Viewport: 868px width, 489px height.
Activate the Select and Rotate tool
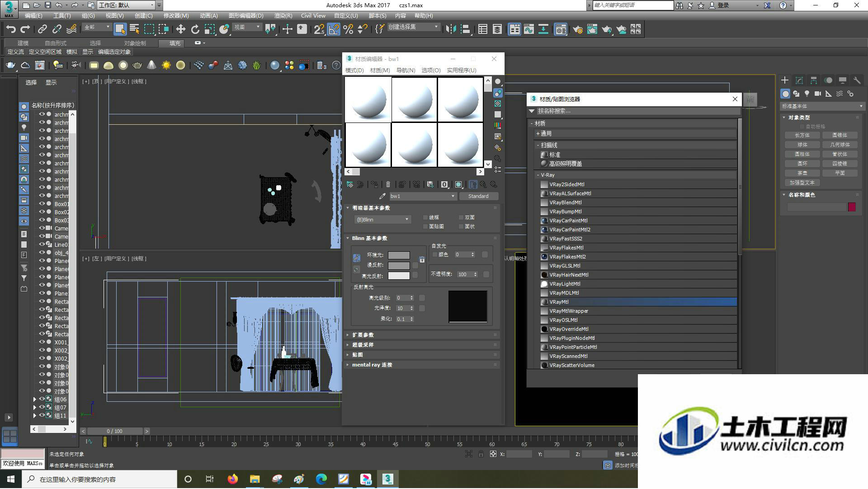point(195,29)
